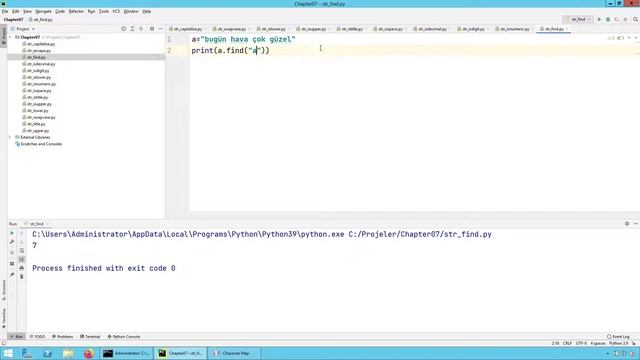Toggle soft-wrap in Run console
640x360 pixels.
(22, 251)
